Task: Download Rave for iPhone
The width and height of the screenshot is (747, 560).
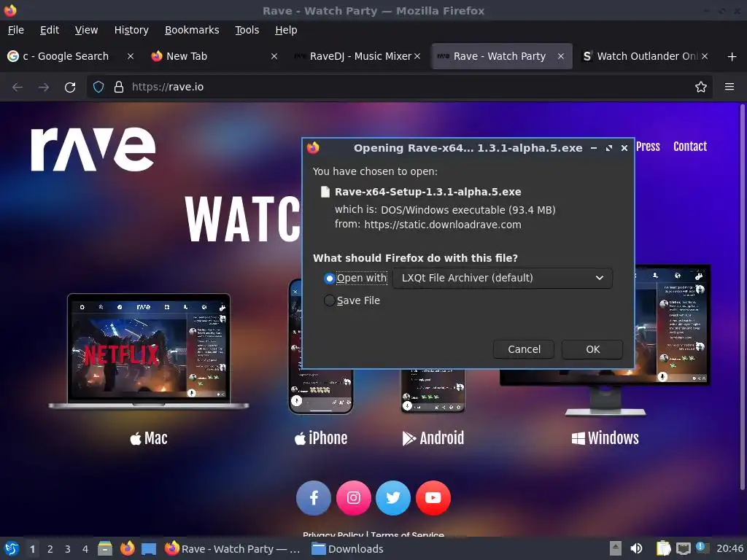Action: [321, 438]
